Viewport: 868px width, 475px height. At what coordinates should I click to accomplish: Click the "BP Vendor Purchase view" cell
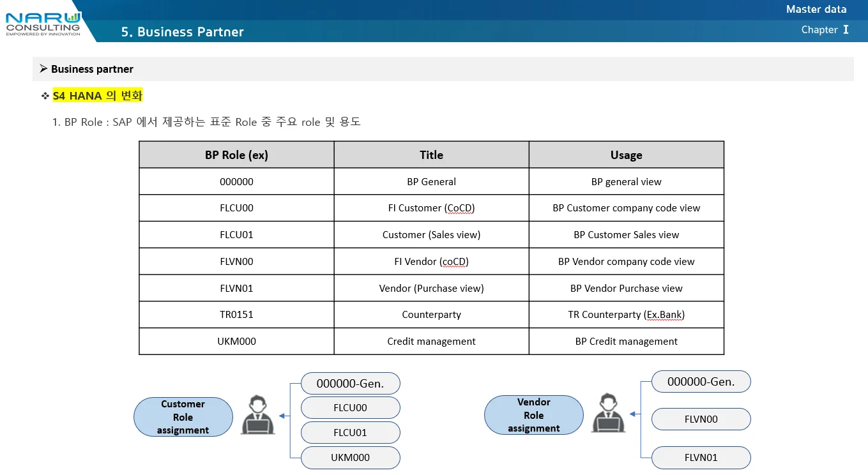pyautogui.click(x=627, y=289)
